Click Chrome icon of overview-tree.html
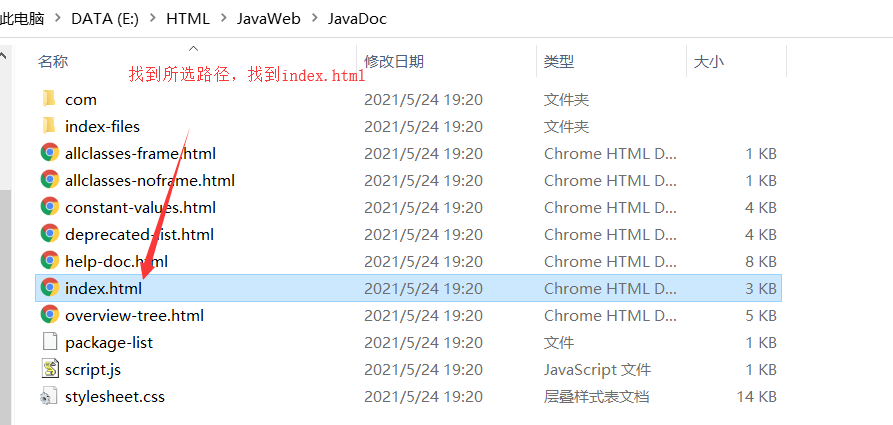Image resolution: width=893 pixels, height=425 pixels. point(50,315)
